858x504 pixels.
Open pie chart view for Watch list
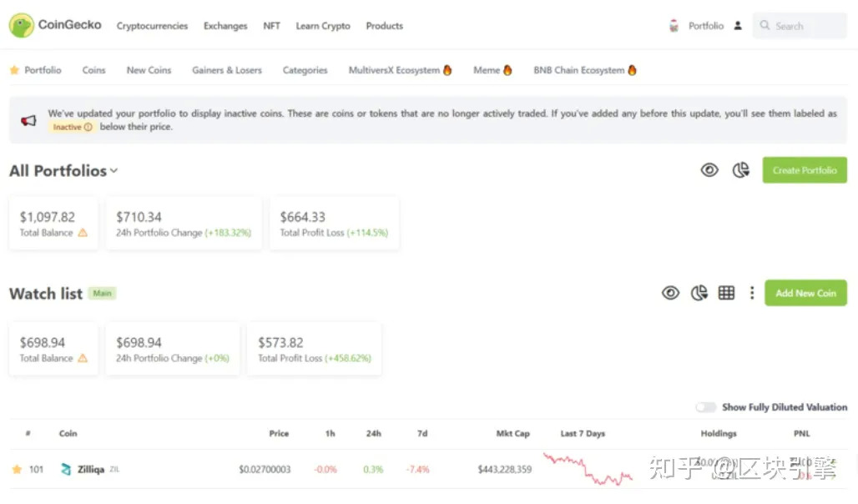(699, 293)
